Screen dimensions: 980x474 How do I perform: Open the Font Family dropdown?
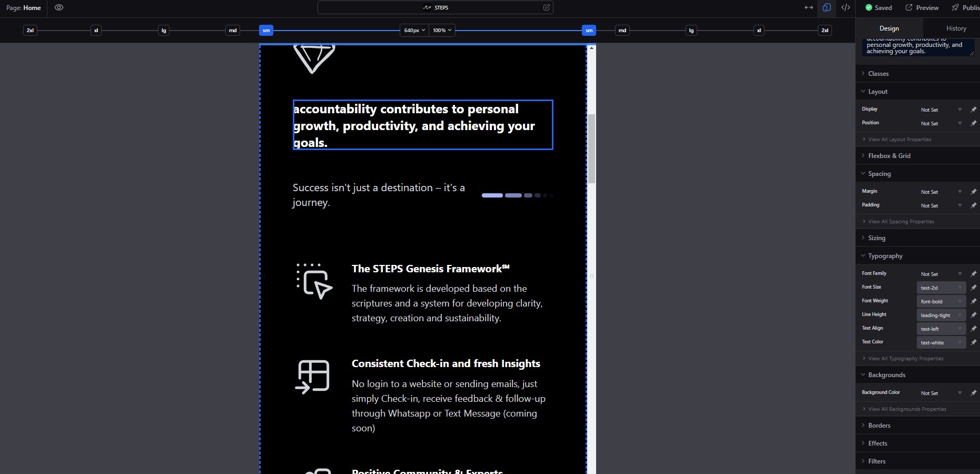pos(941,274)
